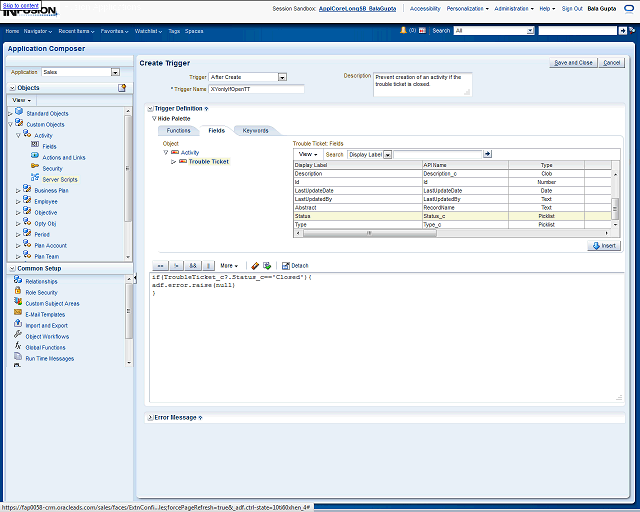Click the eraser icon in script toolbar
The image size is (640, 512).
256,265
